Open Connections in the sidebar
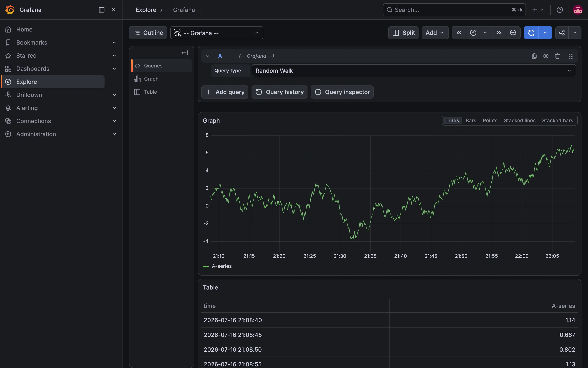 [x=33, y=121]
